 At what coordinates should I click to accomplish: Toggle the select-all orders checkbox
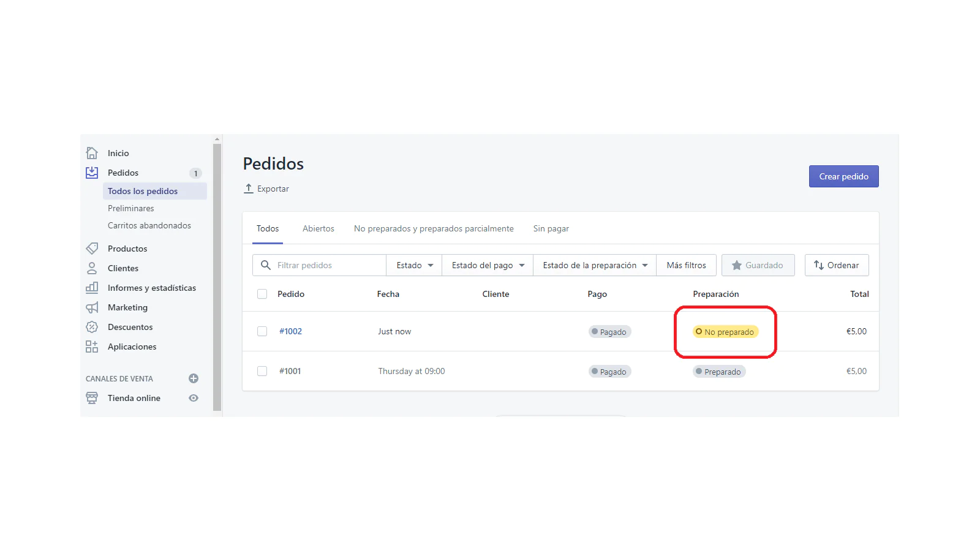[262, 294]
